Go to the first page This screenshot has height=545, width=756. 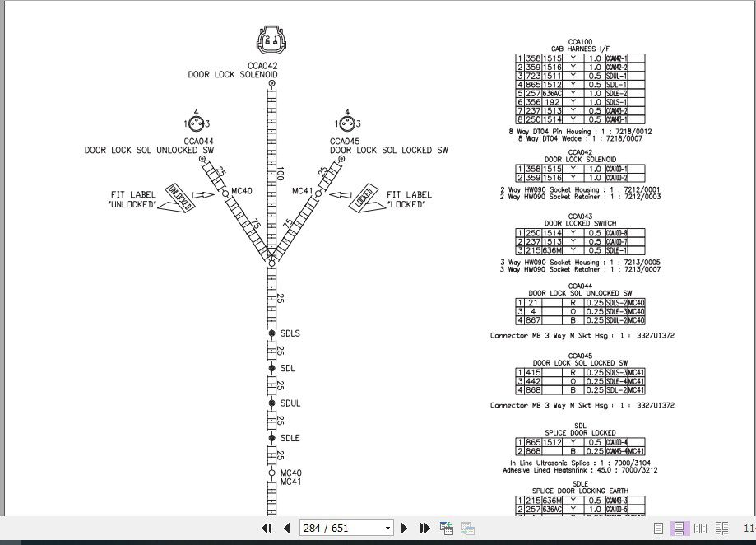coord(267,528)
